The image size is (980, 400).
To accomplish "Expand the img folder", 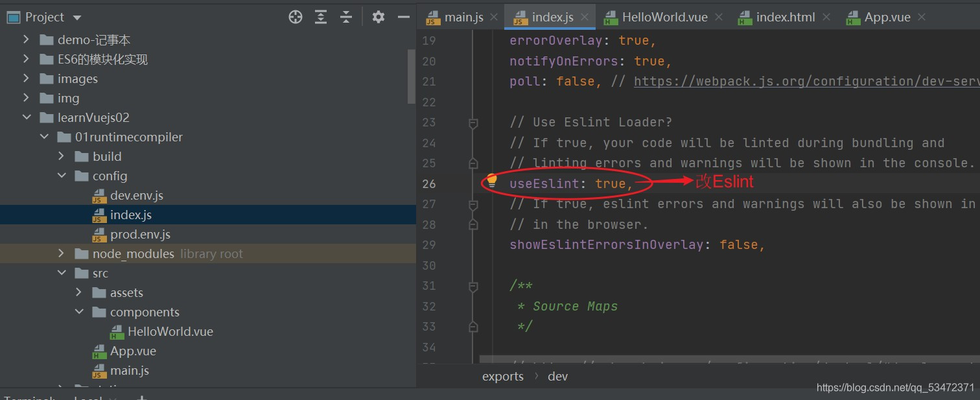I will pos(26,98).
